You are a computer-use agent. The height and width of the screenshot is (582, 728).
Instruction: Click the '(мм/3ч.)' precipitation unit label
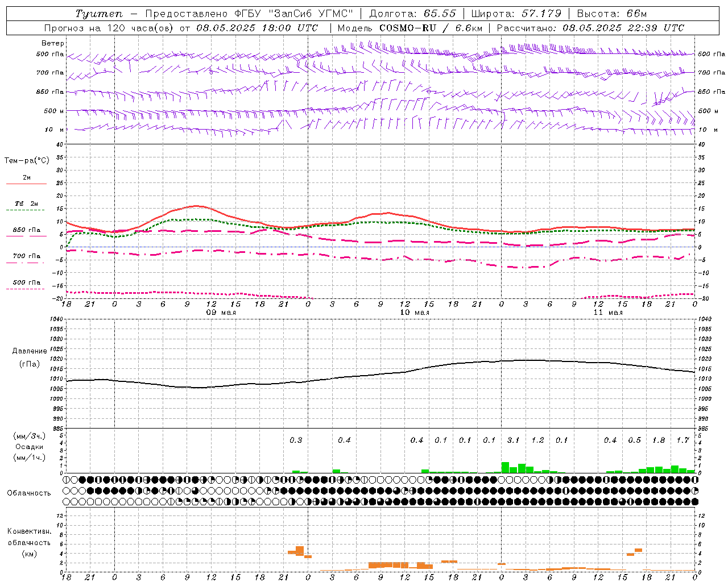pos(30,436)
